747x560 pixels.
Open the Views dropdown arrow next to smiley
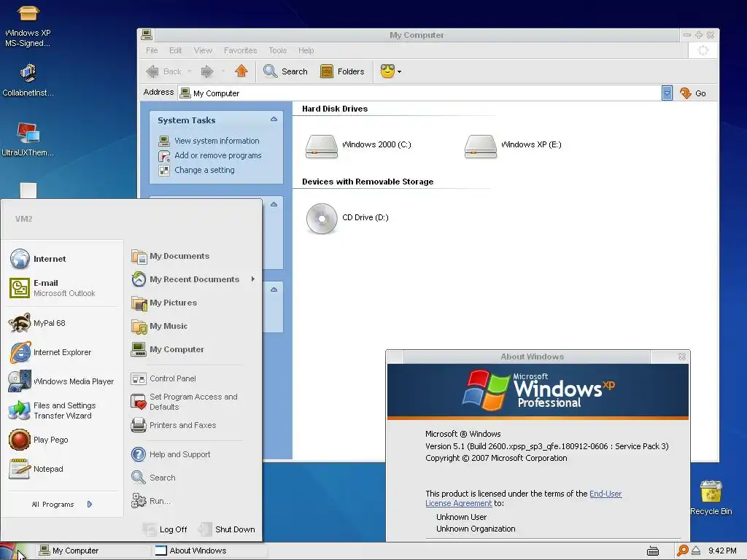[x=399, y=72]
